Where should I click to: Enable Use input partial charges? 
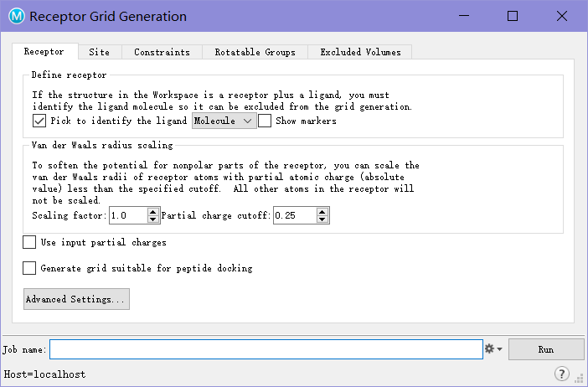(29, 242)
